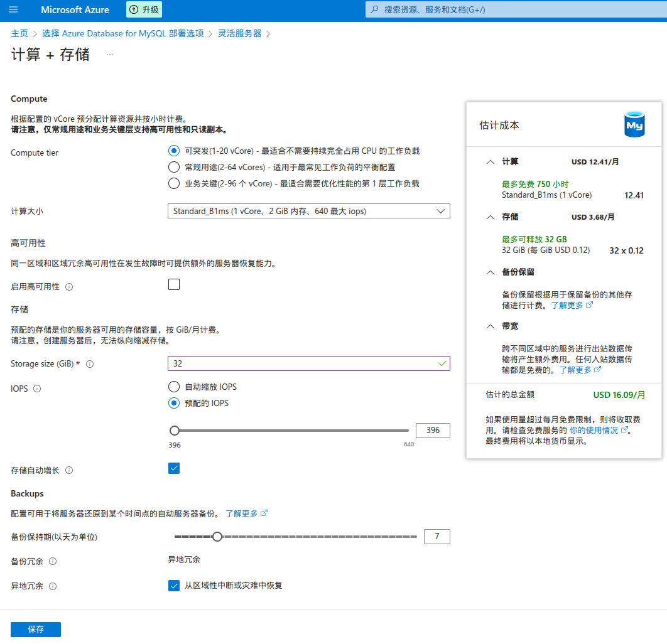Select 常规用途 (2-64 vCores) compute tier
The height and width of the screenshot is (644, 667).
tap(173, 167)
